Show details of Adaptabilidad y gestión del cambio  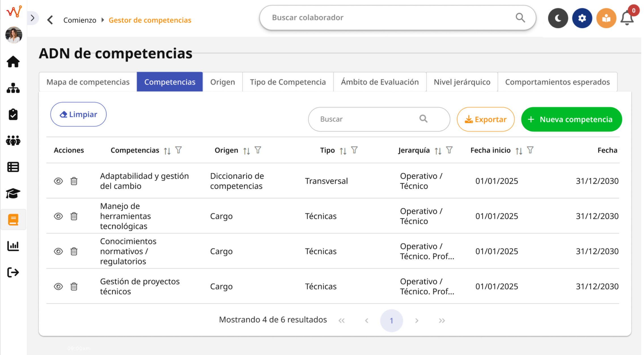click(x=58, y=181)
